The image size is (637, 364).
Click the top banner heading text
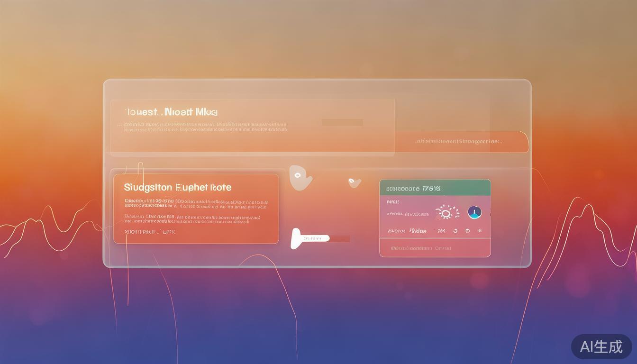click(172, 112)
